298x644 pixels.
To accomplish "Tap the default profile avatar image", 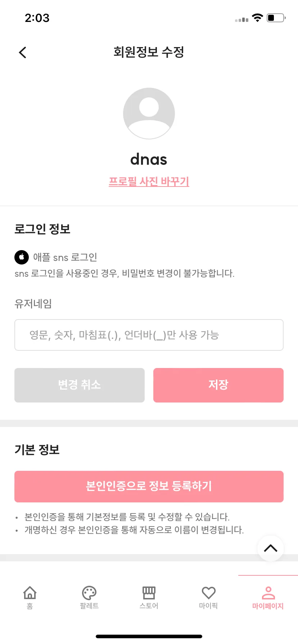I will point(149,114).
